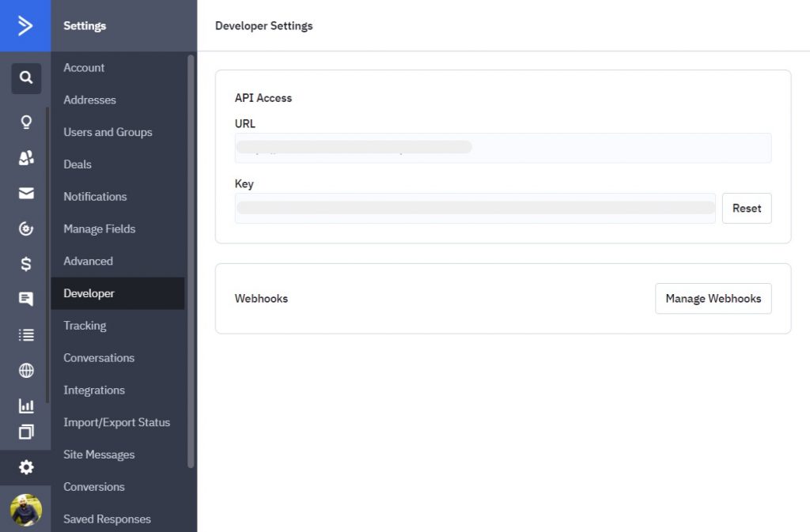Click the Settings sidebar header
The height and width of the screenshot is (532, 810).
[x=85, y=26]
